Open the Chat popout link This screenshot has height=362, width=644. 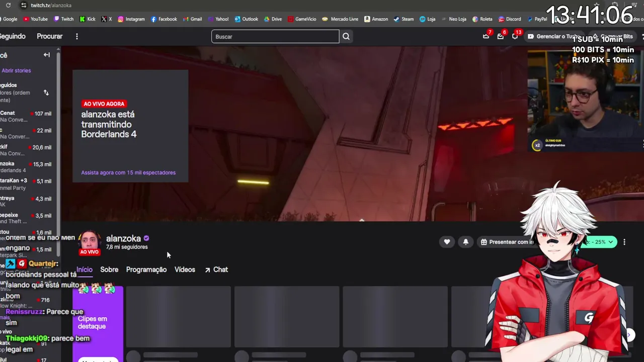[x=216, y=269]
